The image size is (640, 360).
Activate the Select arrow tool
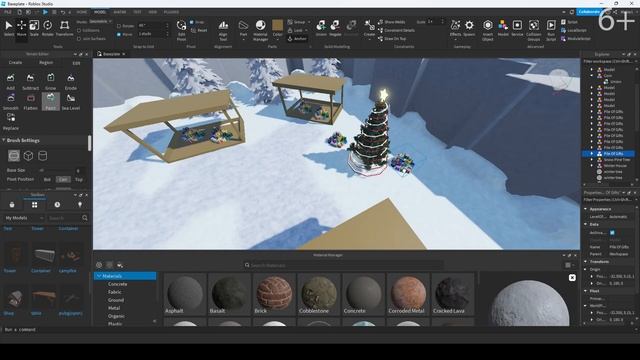[x=9, y=28]
